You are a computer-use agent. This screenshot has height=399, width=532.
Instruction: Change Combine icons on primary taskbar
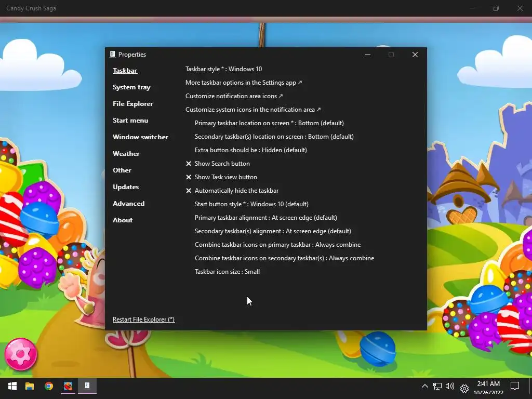tap(277, 245)
